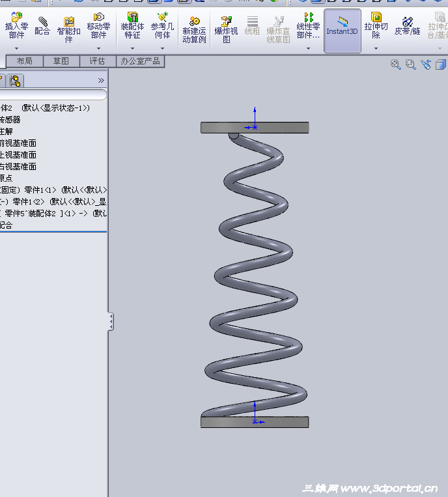Click Insert Components (插入零部件) tool
The width and height of the screenshot is (448, 497).
[x=16, y=25]
